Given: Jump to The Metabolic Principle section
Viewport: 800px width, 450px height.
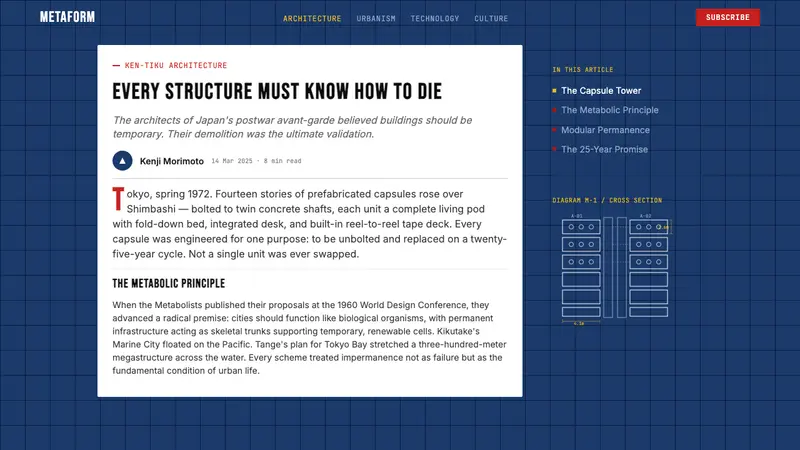Looking at the screenshot, I should (x=610, y=110).
